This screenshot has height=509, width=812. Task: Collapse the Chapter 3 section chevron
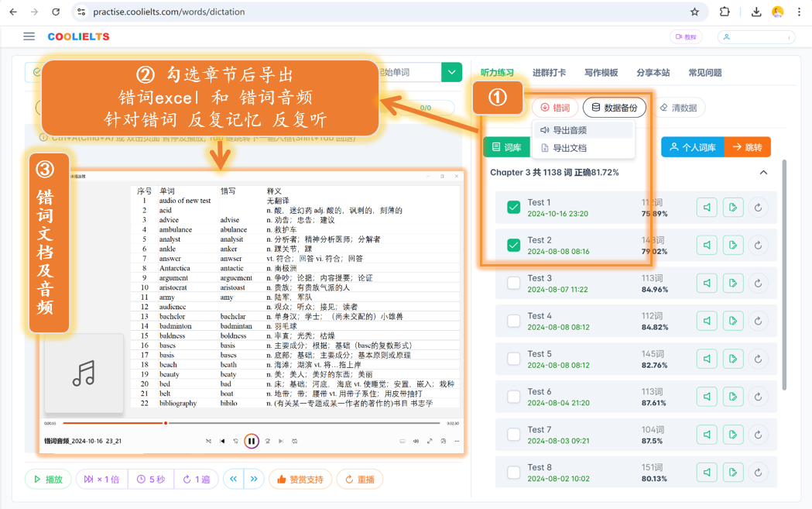(x=763, y=173)
